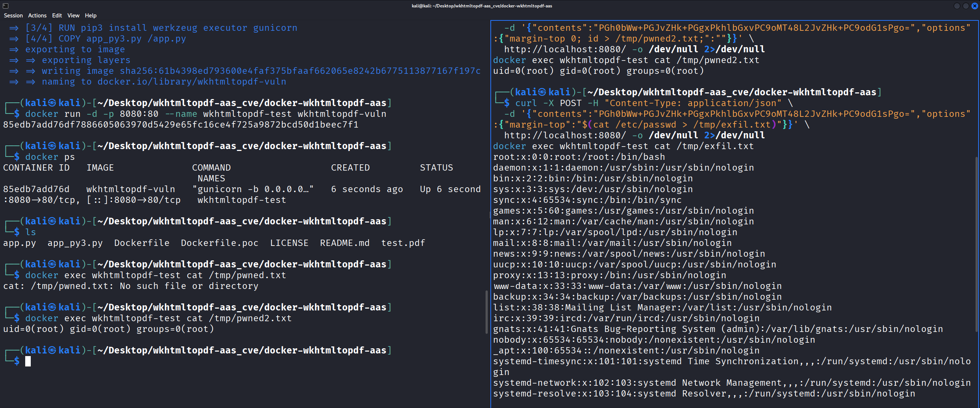Screen dimensions: 980x408
Task: Click the README.md filename in the ls output
Action: [x=345, y=243]
